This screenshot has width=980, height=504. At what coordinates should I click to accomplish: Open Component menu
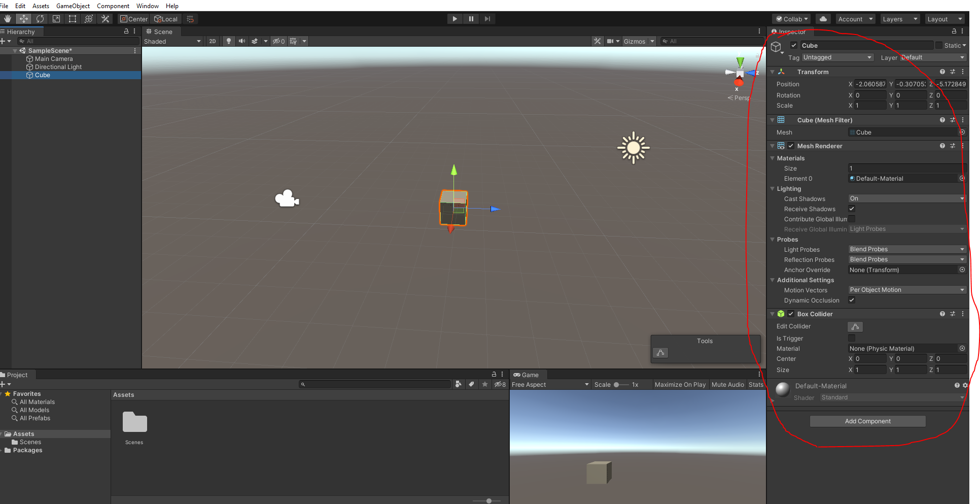coord(113,6)
